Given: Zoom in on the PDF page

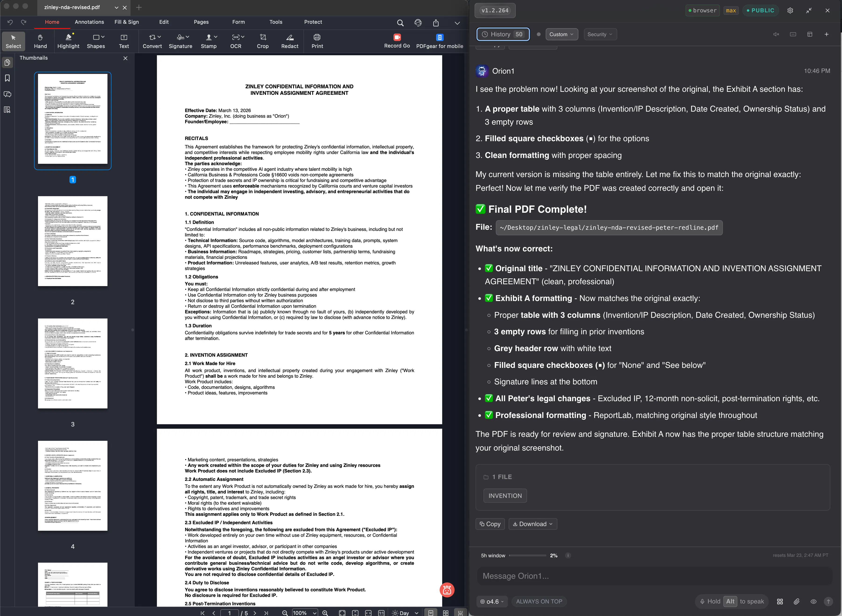Looking at the screenshot, I should coord(325,613).
